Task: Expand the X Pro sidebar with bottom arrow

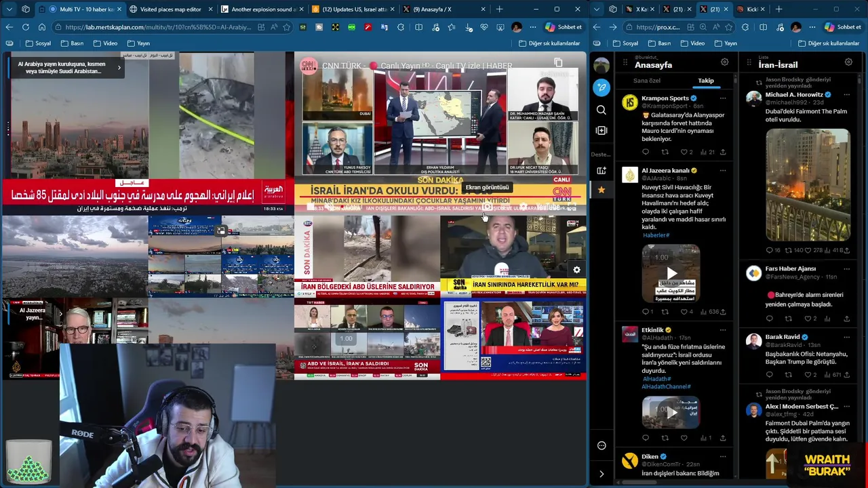Action: 601,474
